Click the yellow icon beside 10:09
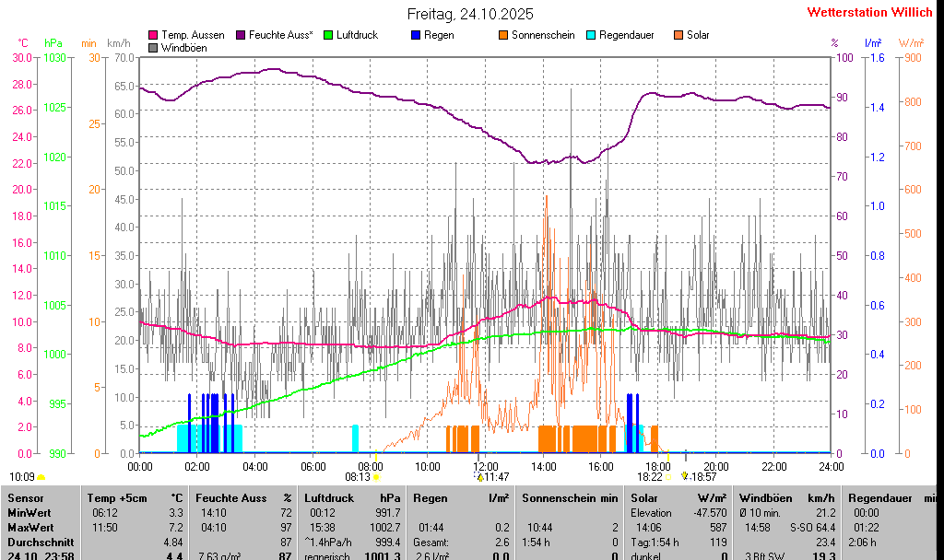Image resolution: width=944 pixels, height=560 pixels. (41, 477)
